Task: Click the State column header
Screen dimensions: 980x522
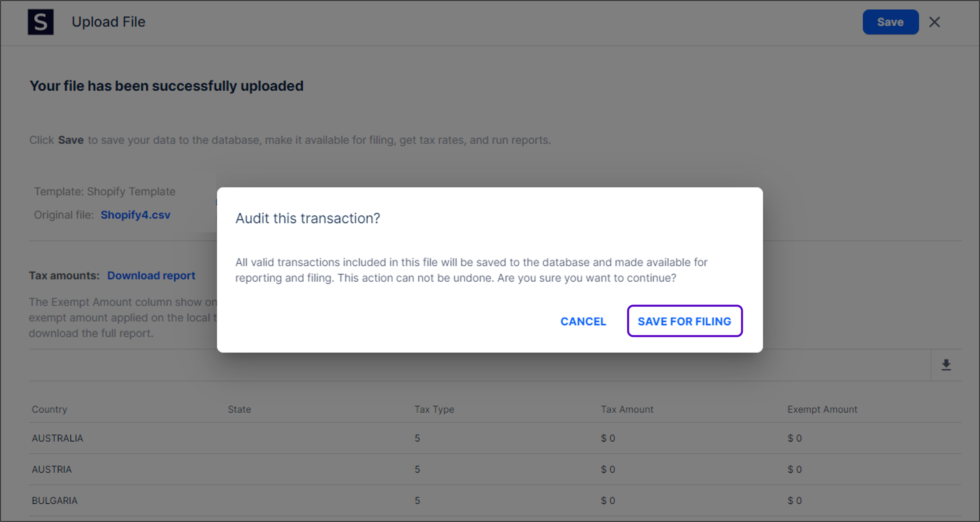Action: [239, 409]
